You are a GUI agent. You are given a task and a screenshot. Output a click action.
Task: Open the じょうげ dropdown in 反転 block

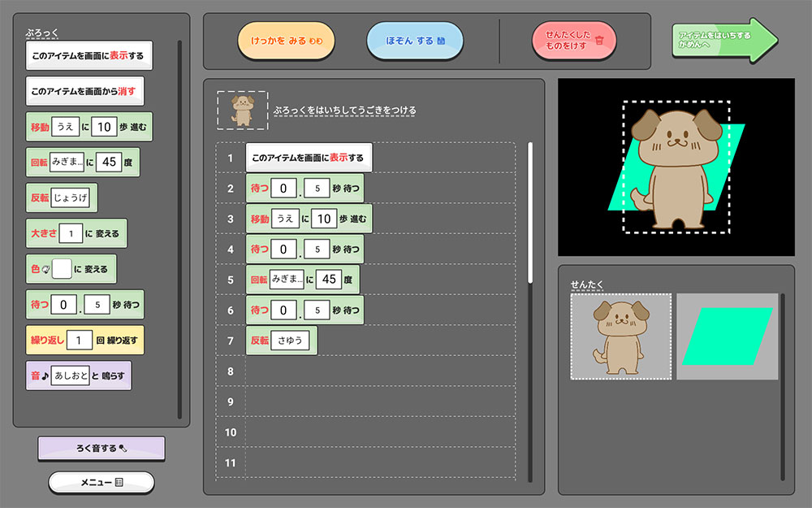coord(73,198)
